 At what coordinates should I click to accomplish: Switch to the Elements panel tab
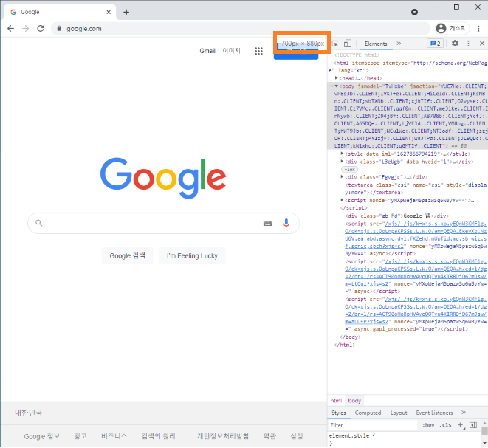point(376,44)
